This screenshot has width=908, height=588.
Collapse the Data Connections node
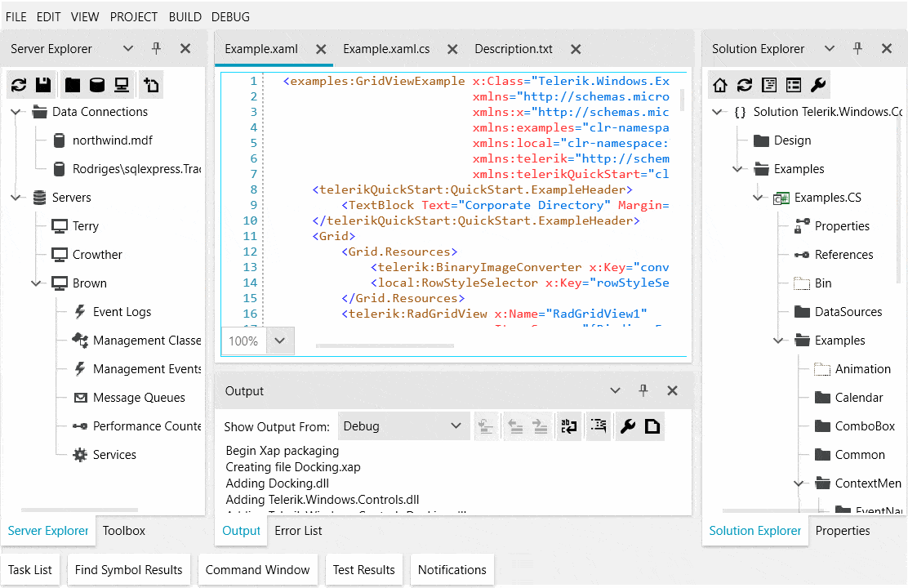16,112
